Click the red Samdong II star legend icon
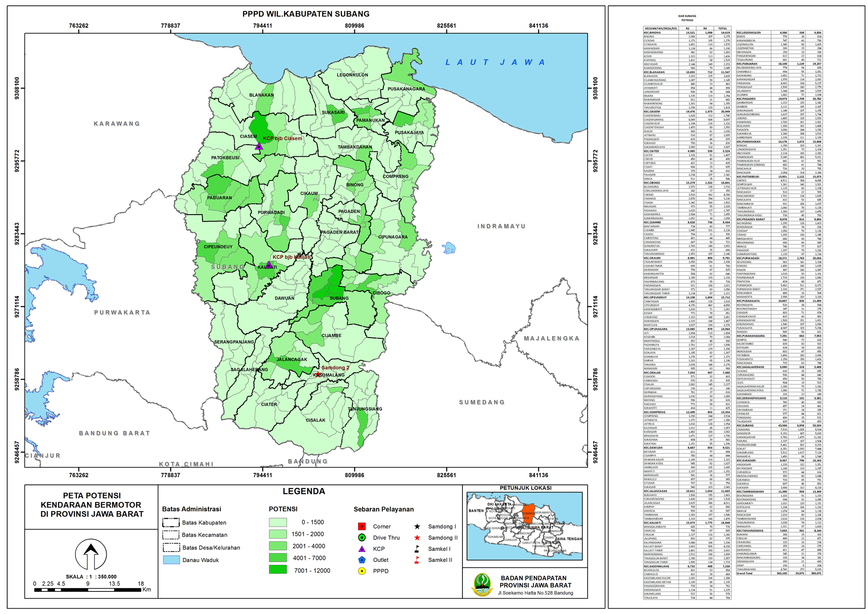Viewport: 868px width, 614px height. pos(417,538)
